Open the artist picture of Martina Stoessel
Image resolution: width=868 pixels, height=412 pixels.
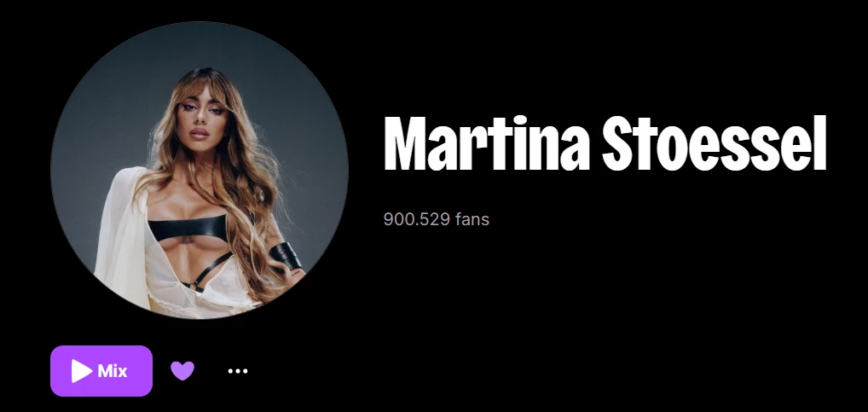click(x=200, y=171)
